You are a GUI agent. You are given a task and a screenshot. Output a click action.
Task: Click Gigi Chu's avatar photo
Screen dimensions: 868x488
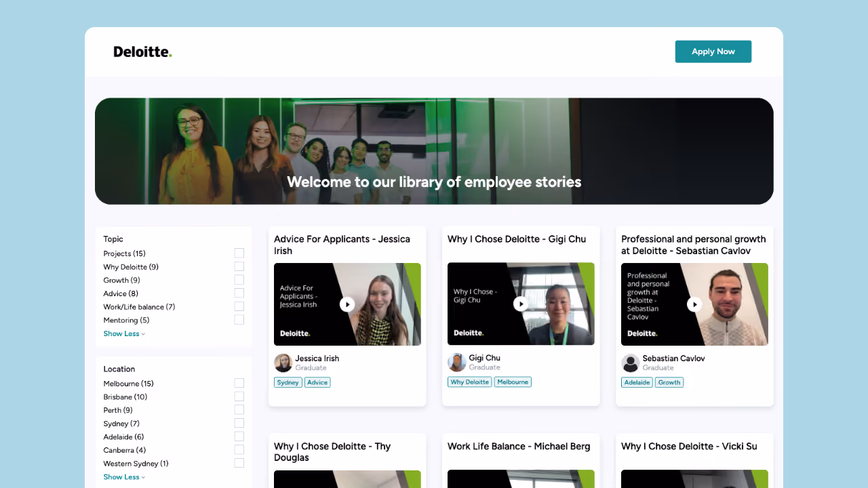point(457,362)
